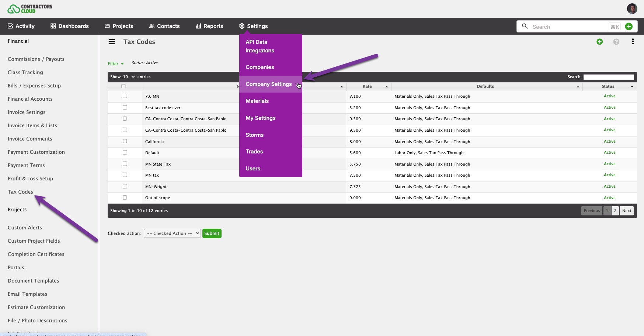Jump to page 2 of tax codes
The image size is (644, 336).
pos(615,211)
